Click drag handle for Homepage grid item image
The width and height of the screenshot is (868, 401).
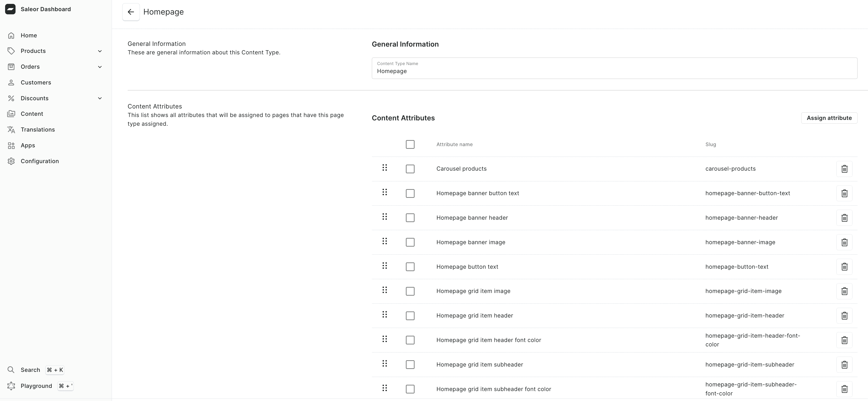[x=384, y=290]
